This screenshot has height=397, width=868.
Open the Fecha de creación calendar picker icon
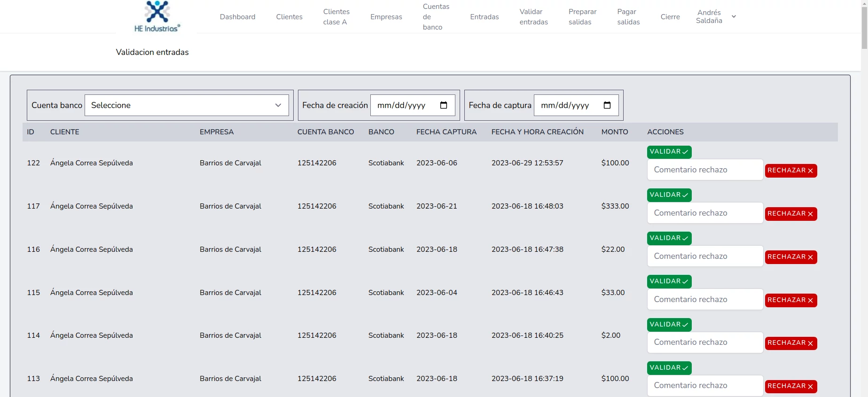443,105
